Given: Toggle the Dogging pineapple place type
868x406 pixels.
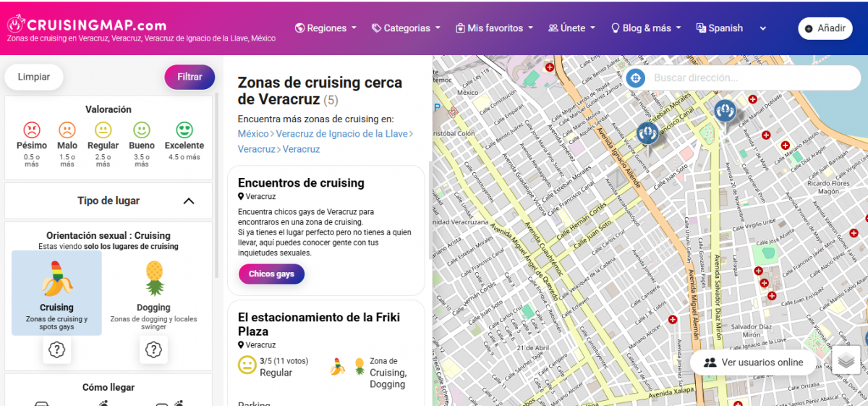Looking at the screenshot, I should (x=153, y=292).
